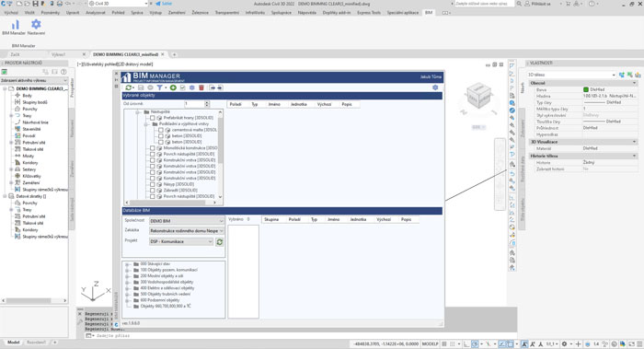Click the green add plus icon
Viewport: 644px width, 349px height.
tap(173, 87)
